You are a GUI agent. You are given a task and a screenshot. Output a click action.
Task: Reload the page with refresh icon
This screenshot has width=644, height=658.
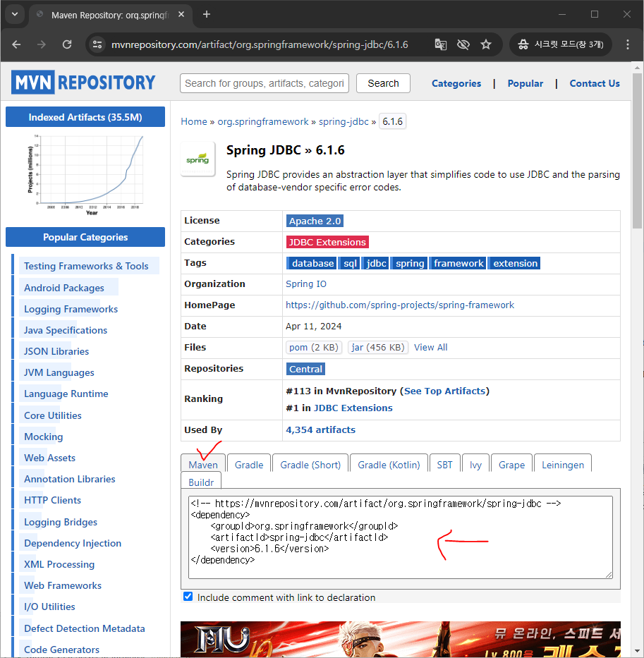(x=67, y=44)
